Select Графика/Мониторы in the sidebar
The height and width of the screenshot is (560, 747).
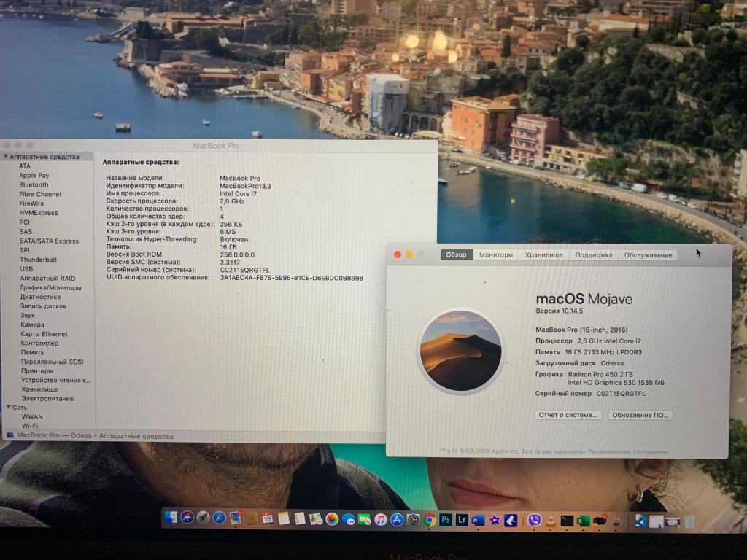point(50,287)
